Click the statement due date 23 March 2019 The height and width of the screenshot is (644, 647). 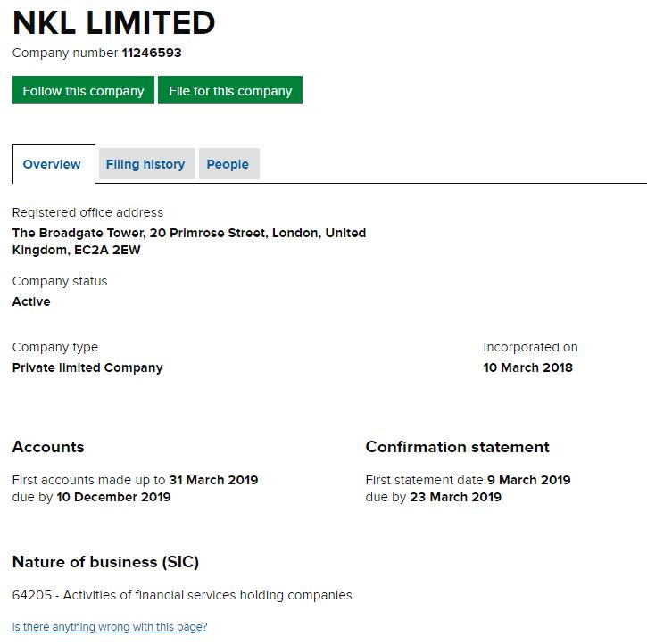(x=455, y=497)
